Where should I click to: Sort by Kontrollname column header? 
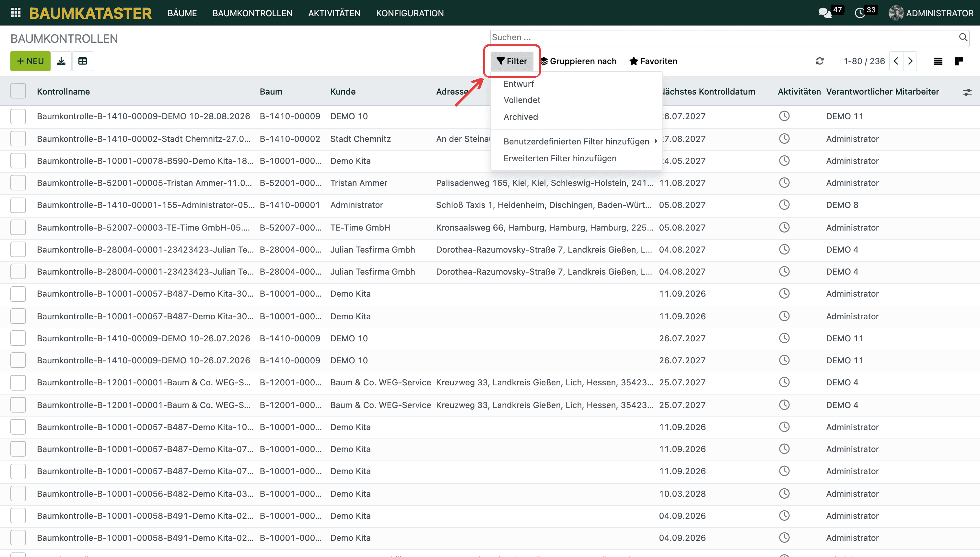tap(64, 91)
